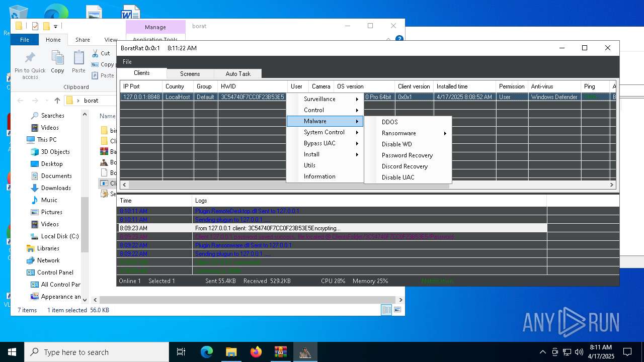Image resolution: width=644 pixels, height=362 pixels.
Task: Click the Task View taskbar icon
Action: pos(181,352)
